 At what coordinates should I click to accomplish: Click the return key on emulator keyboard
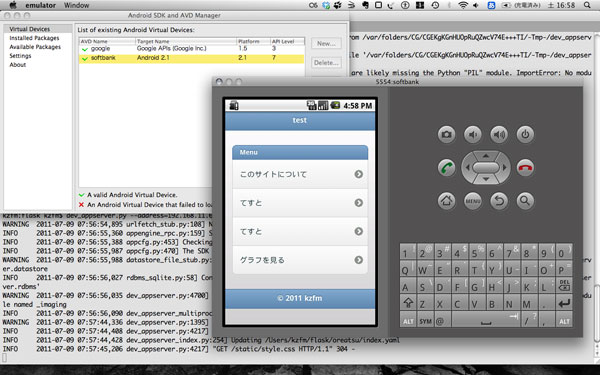tap(564, 303)
